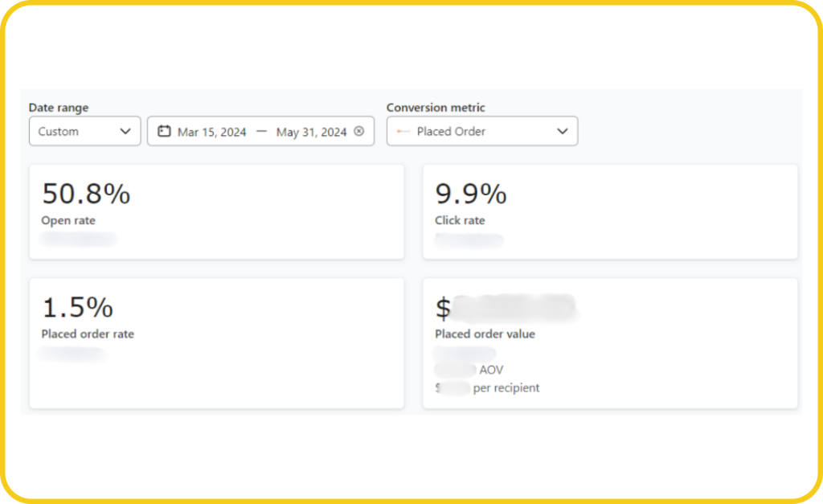Click the Open rate label
This screenshot has width=823, height=504.
[x=68, y=220]
